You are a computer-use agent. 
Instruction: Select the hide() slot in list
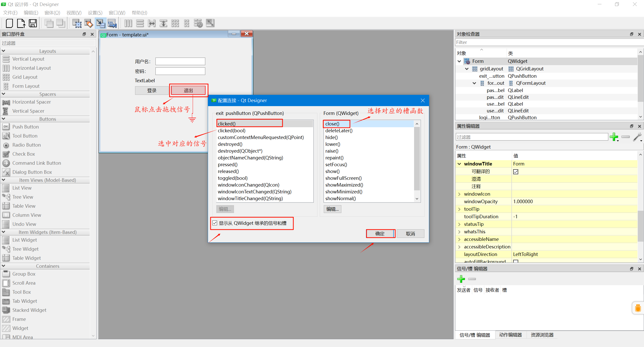point(332,137)
